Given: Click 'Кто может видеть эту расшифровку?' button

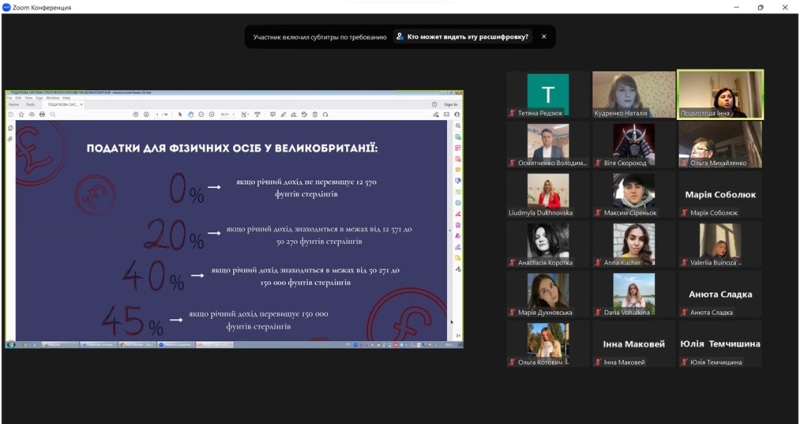Looking at the screenshot, I should pos(463,37).
